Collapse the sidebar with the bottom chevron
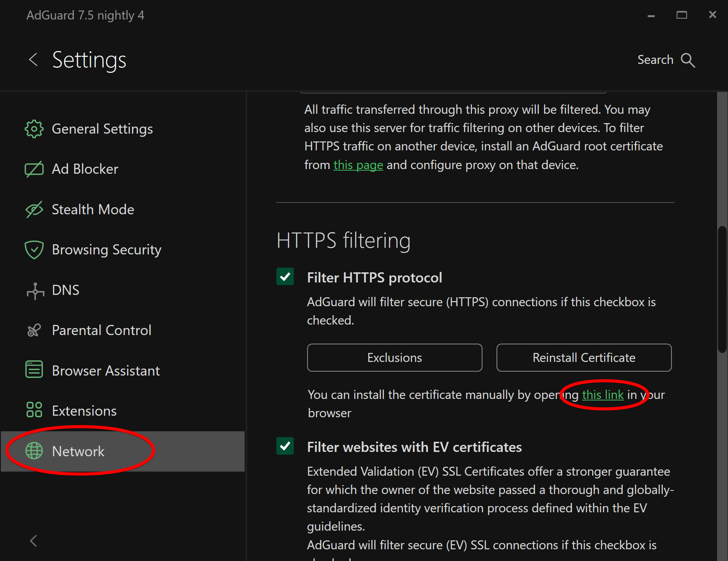 pos(34,541)
